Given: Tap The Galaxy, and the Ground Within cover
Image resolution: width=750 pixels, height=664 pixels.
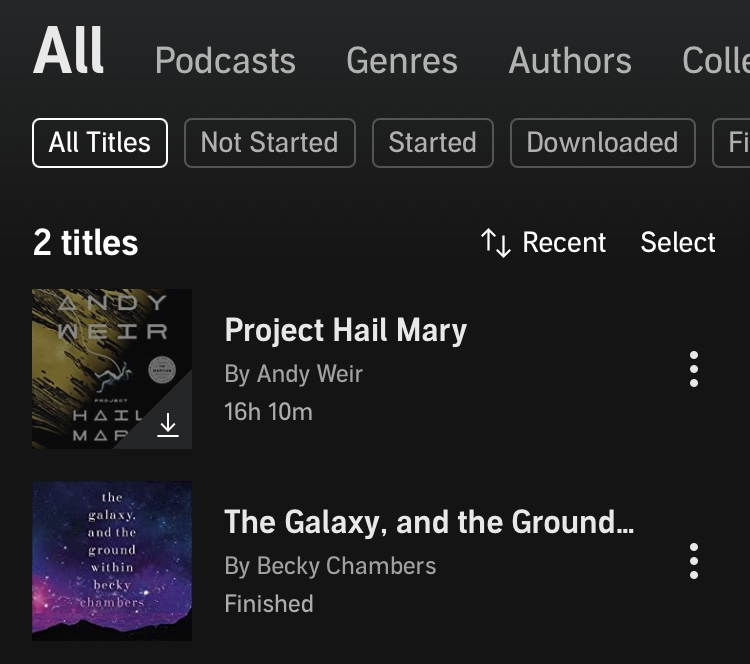Looking at the screenshot, I should point(112,561).
